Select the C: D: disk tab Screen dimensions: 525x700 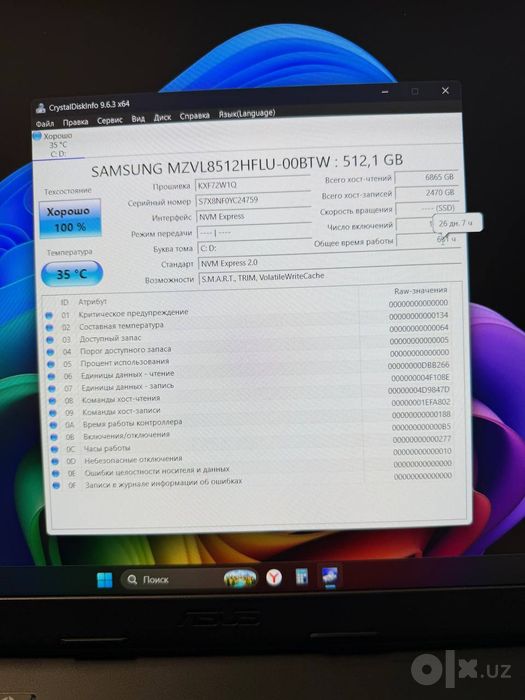coord(58,145)
